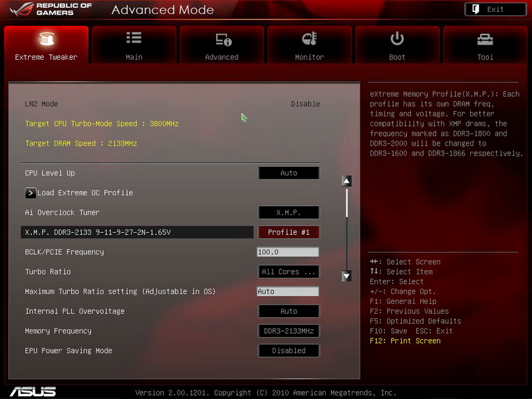Screen dimensions: 532x399
Task: Click the +/-: Change Opt. hint
Action: 403,292
